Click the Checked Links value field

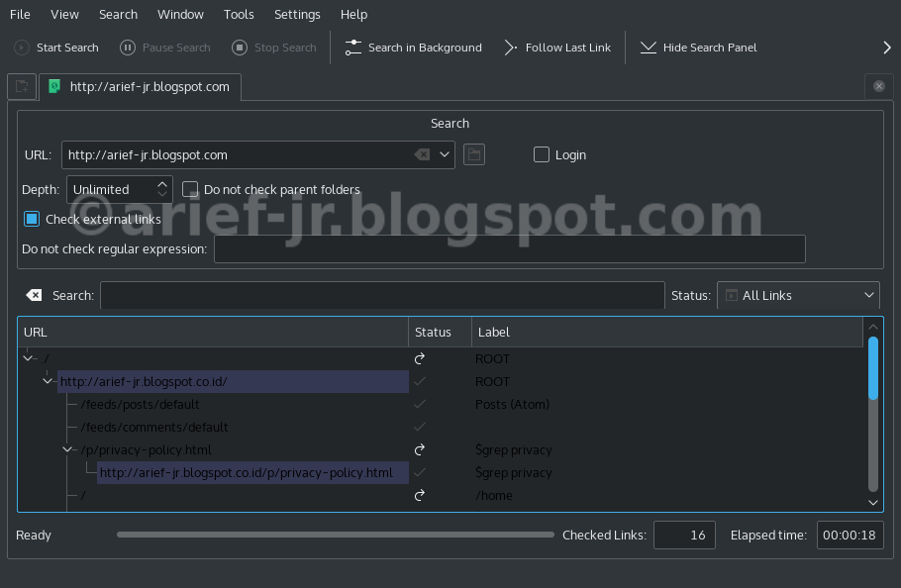point(684,536)
